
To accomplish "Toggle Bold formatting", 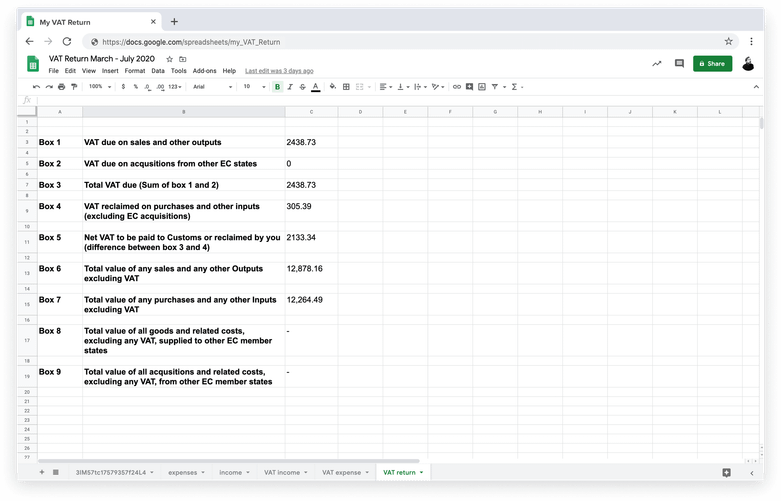I will pyautogui.click(x=277, y=87).
